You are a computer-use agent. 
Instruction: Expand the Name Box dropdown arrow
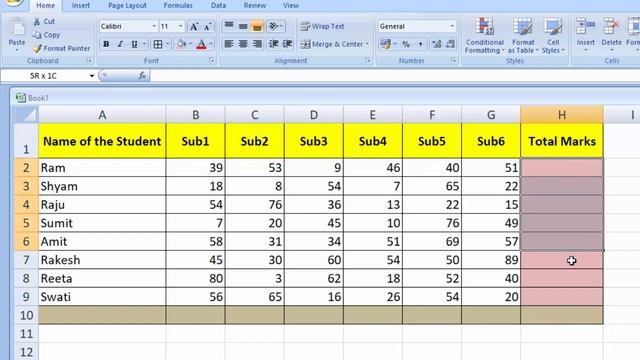point(92,76)
